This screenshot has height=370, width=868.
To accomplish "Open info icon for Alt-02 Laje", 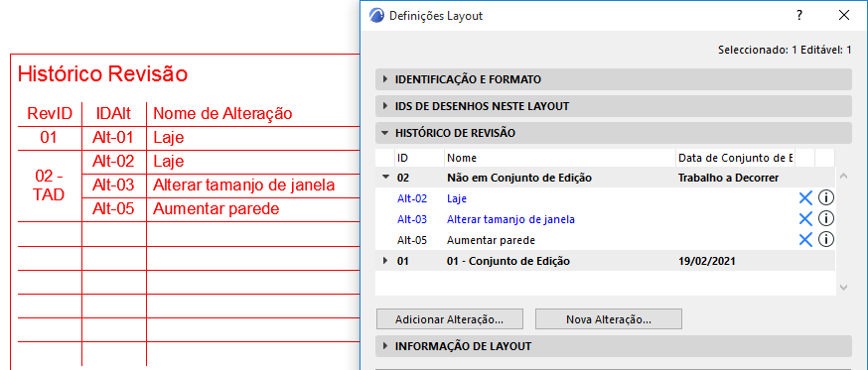I will 826,198.
